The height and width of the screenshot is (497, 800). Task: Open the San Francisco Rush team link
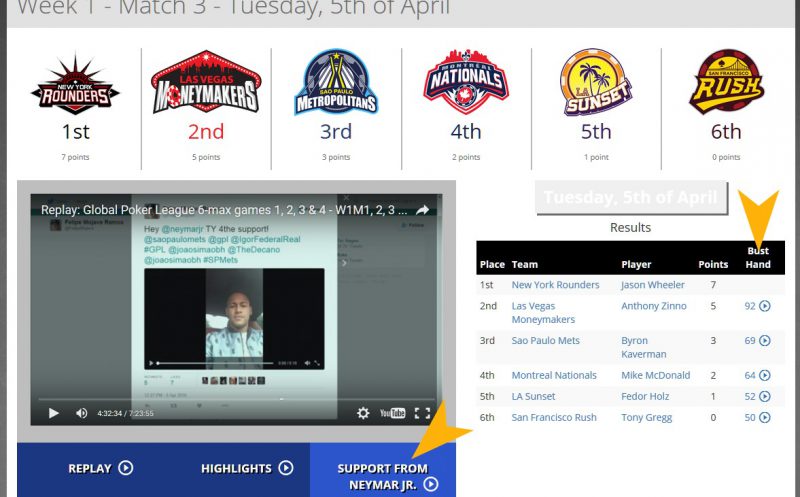pos(554,417)
